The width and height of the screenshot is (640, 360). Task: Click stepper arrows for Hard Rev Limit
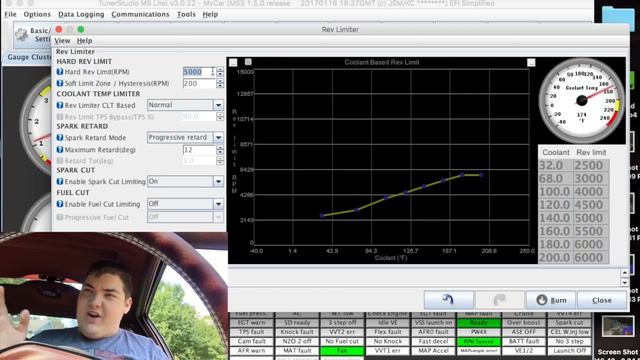pyautogui.click(x=220, y=72)
